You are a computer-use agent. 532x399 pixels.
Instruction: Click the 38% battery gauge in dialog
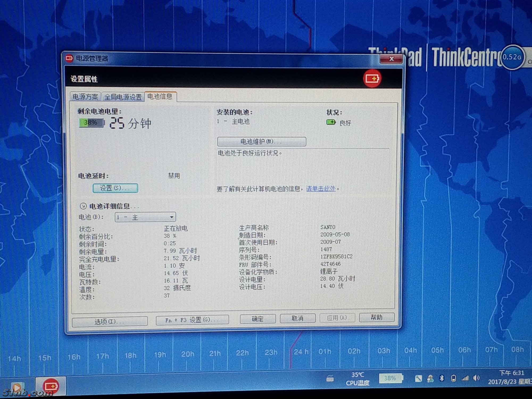[x=92, y=123]
